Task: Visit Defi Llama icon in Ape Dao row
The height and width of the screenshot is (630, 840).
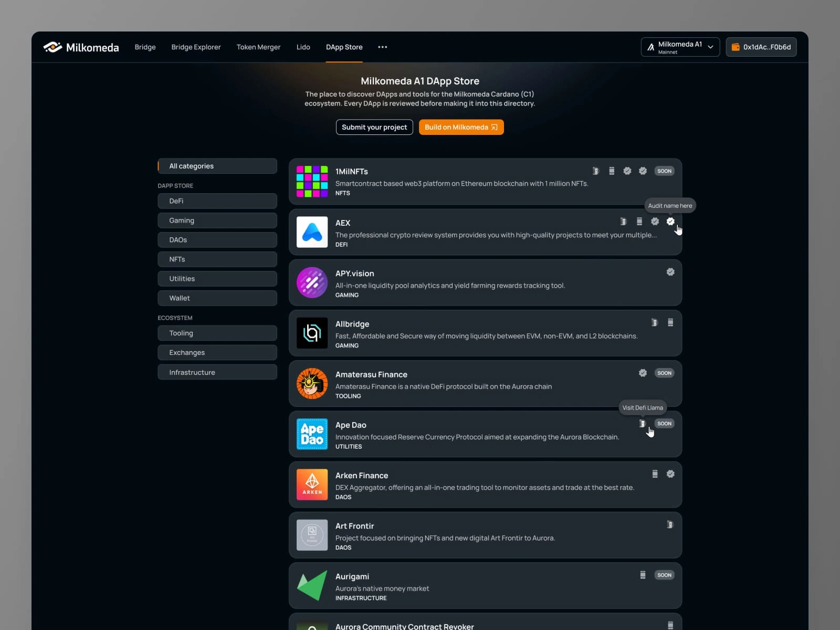Action: tap(643, 423)
